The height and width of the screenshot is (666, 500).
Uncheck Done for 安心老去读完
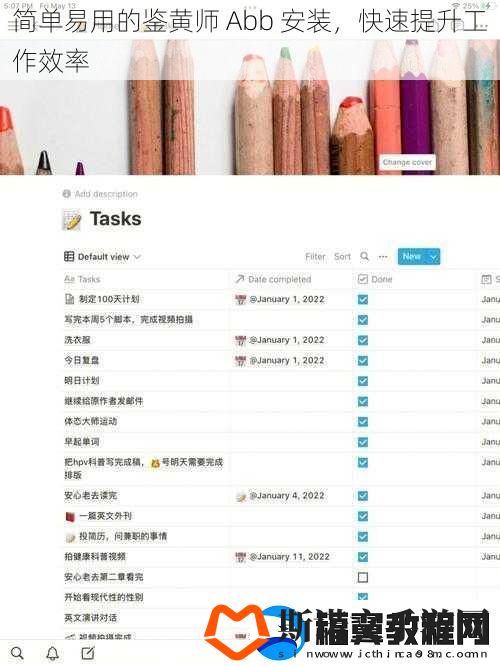363,496
